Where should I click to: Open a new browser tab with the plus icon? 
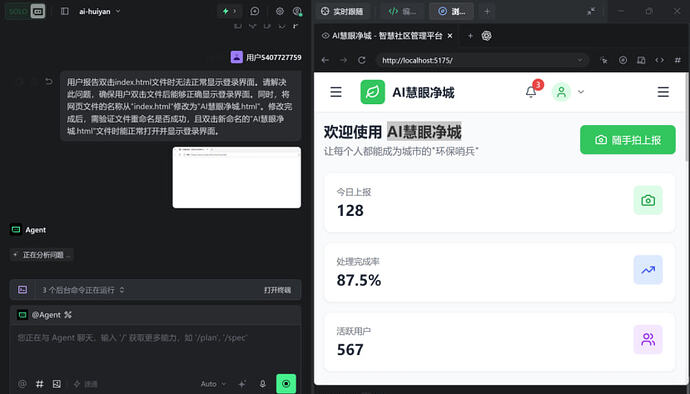tap(470, 36)
